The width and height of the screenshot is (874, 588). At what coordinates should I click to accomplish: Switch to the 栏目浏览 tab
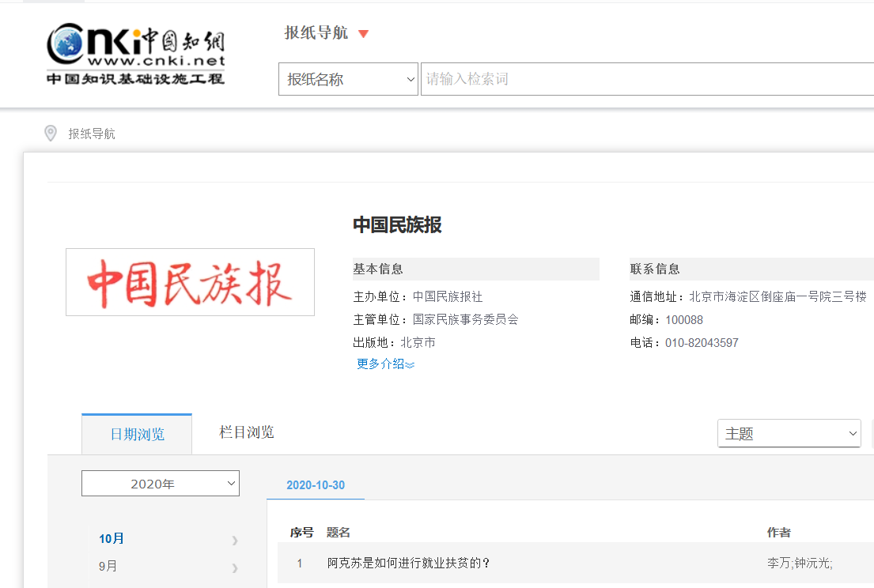(246, 432)
